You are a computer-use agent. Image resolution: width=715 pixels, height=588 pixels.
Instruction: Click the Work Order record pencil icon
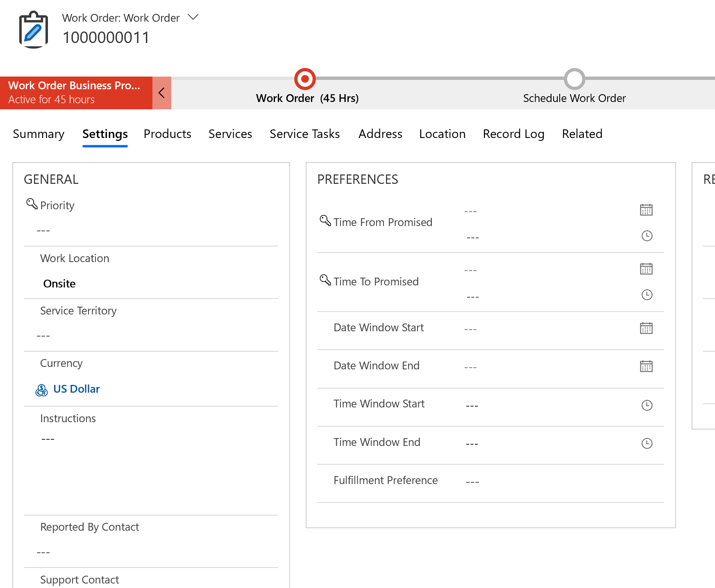[x=34, y=29]
